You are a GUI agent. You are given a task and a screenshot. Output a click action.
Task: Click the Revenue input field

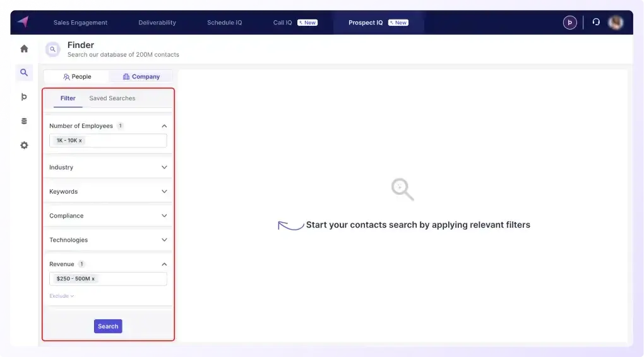[108, 279]
